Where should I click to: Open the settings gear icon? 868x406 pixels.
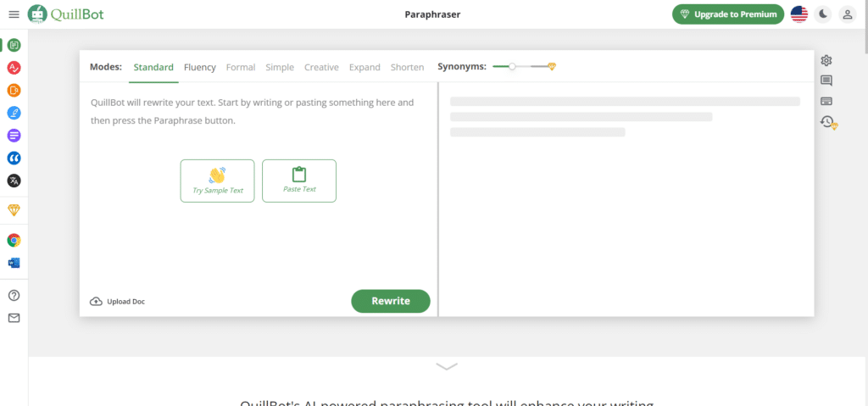click(x=826, y=60)
